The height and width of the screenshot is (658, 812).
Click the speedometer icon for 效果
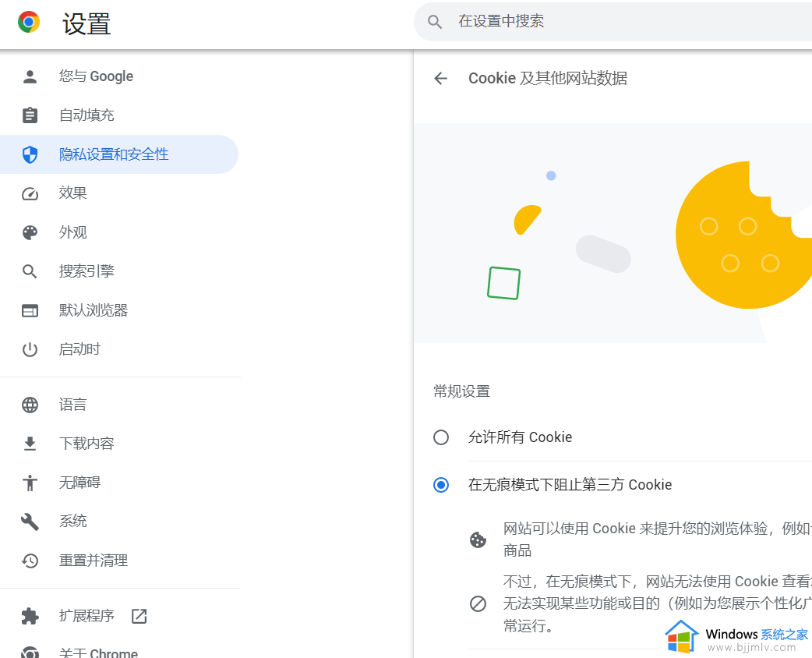coord(30,194)
